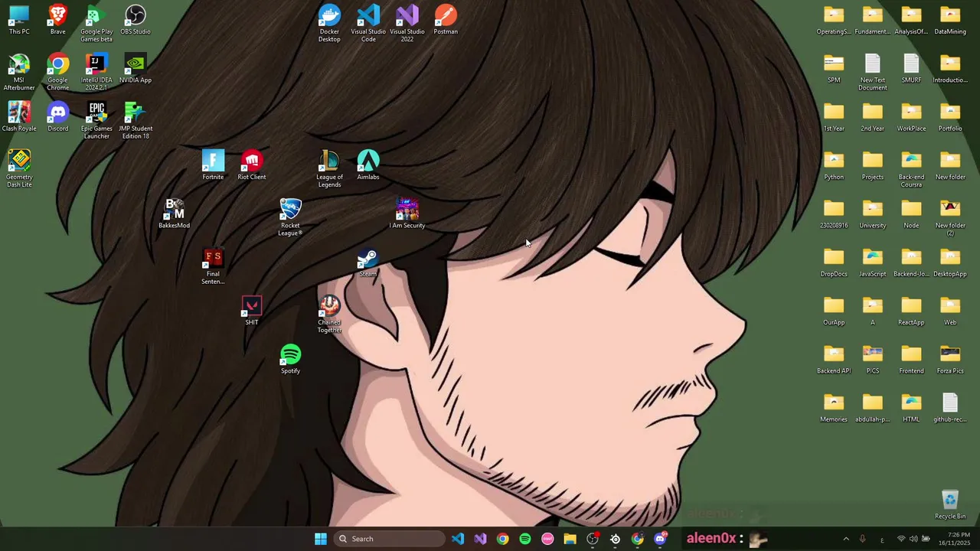
Task: Switch to Discord in the taskbar
Action: [661, 539]
